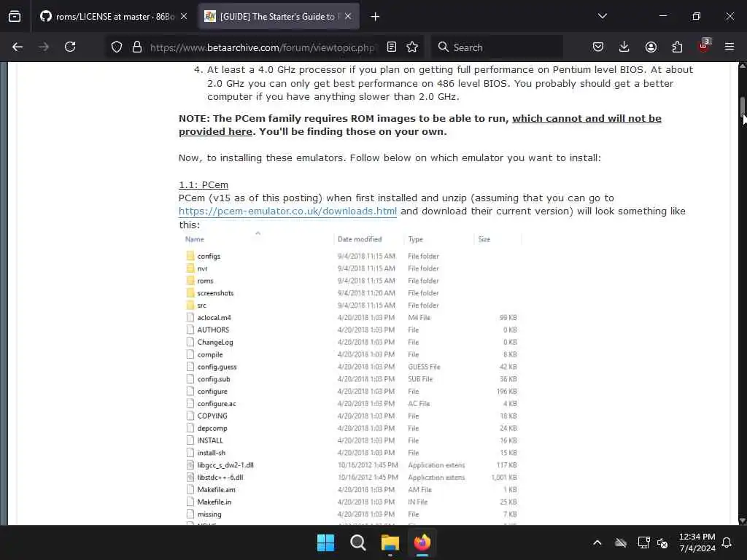View site security padlock info
Viewport: 747px width, 560px height.
coord(137,47)
